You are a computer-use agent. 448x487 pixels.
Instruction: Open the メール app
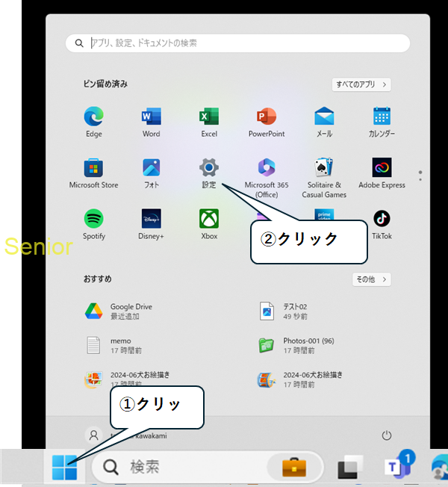(324, 117)
